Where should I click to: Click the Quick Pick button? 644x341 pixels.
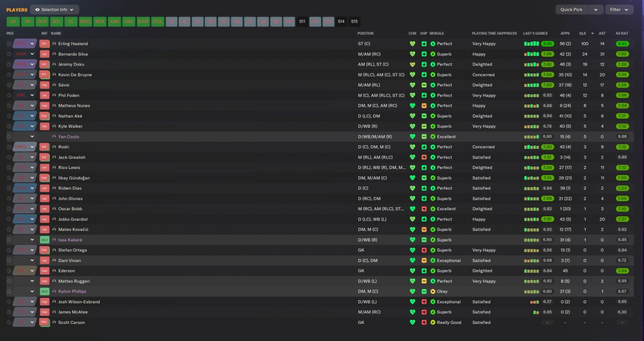[x=572, y=10]
